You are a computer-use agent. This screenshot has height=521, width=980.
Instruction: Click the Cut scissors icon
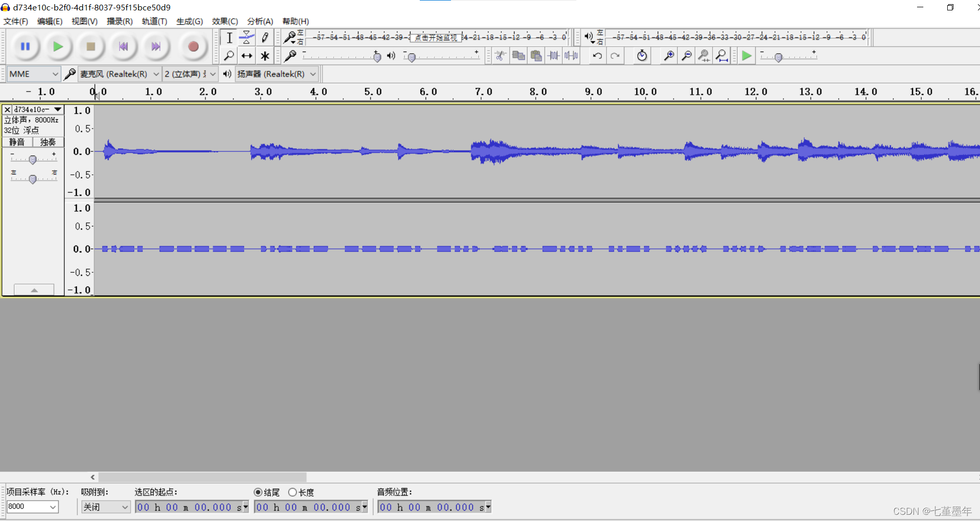500,56
